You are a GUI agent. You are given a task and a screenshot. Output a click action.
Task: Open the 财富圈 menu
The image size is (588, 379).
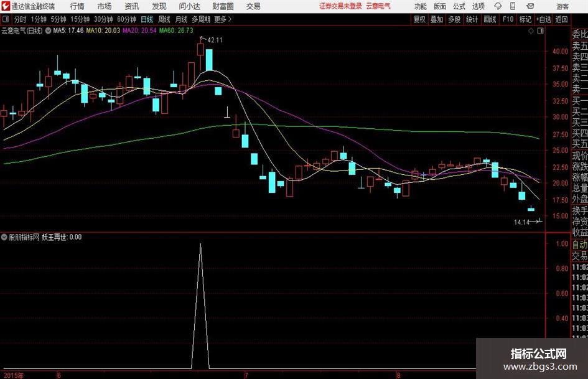pyautogui.click(x=223, y=6)
